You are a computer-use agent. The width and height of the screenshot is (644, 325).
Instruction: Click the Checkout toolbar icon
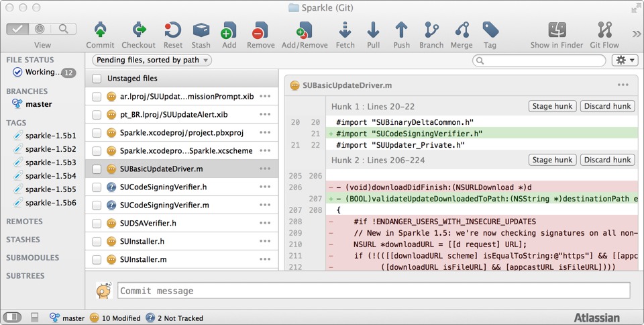(x=139, y=31)
